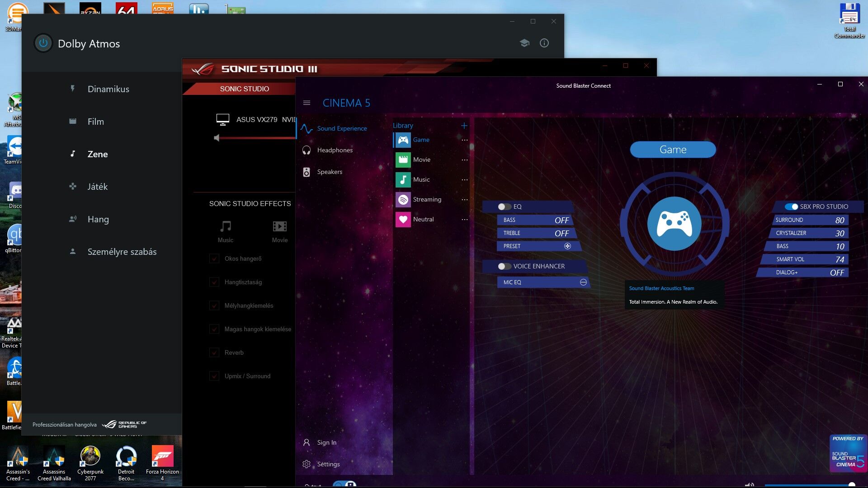Open Detroit Become Human desktop shortcut
Viewport: 868px width, 488px height.
tap(126, 463)
